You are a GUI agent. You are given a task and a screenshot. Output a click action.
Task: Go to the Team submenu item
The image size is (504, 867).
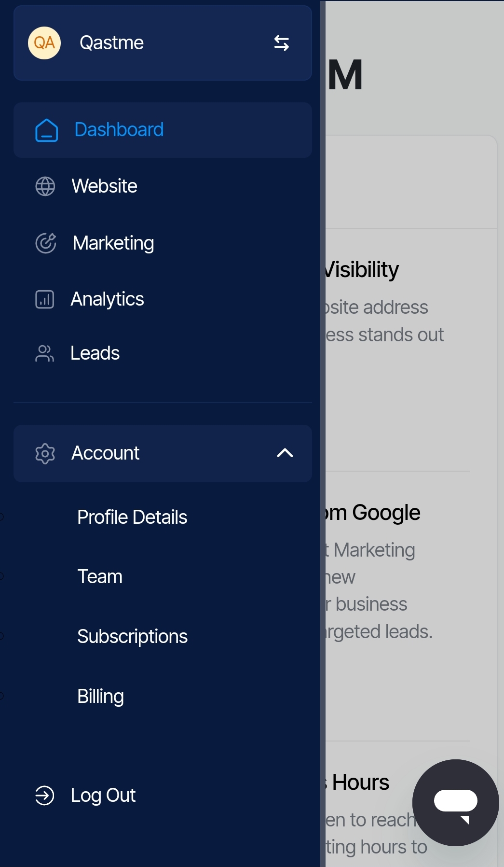[100, 577]
